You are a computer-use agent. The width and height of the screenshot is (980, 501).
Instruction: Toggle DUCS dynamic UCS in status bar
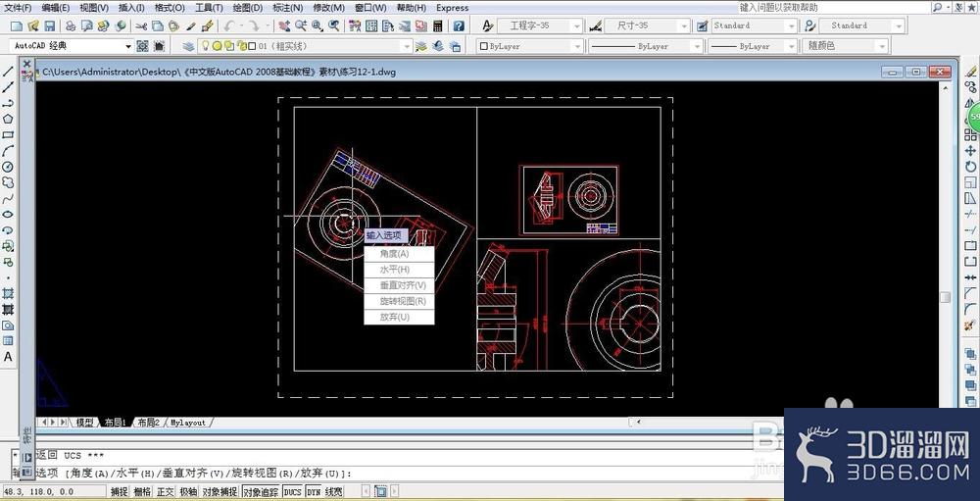pyautogui.click(x=292, y=492)
